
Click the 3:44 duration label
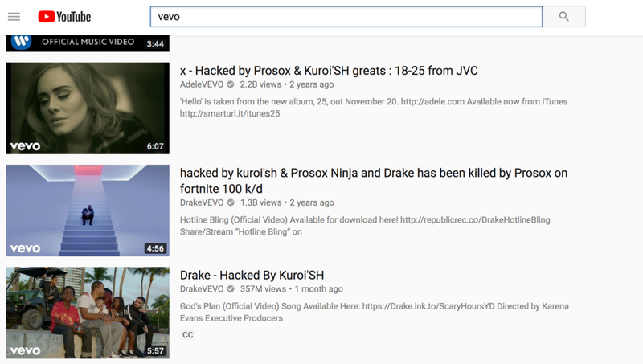[x=155, y=44]
